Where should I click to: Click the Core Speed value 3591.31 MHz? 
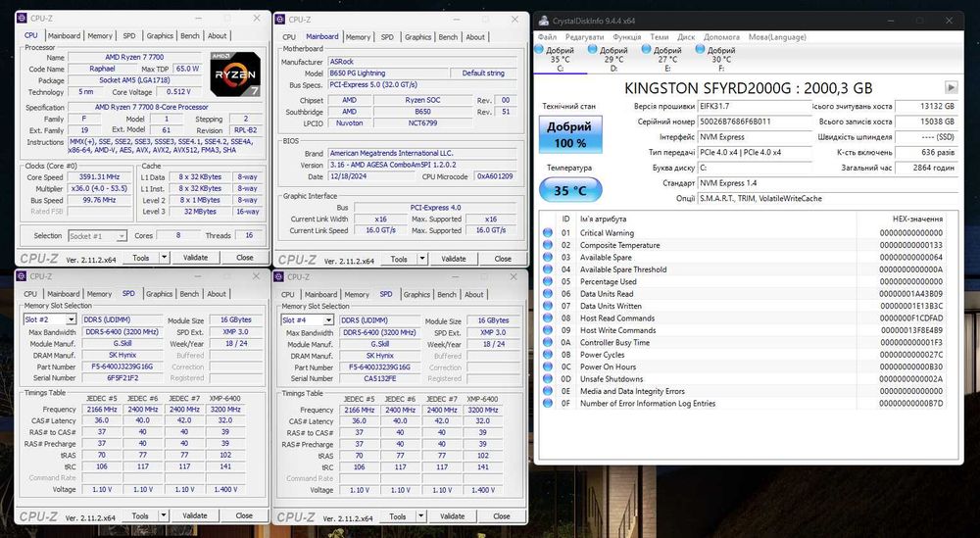point(100,176)
